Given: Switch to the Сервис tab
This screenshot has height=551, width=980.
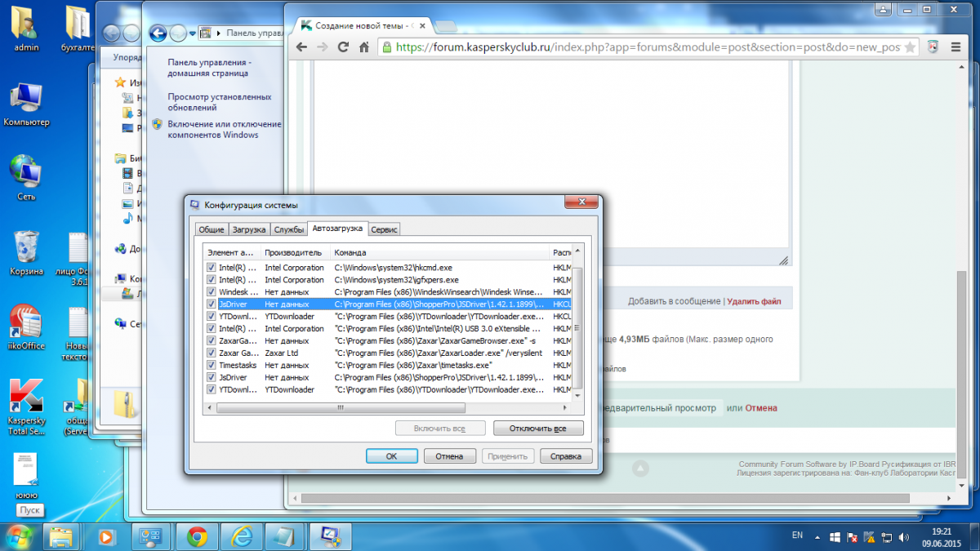Looking at the screenshot, I should coord(385,230).
